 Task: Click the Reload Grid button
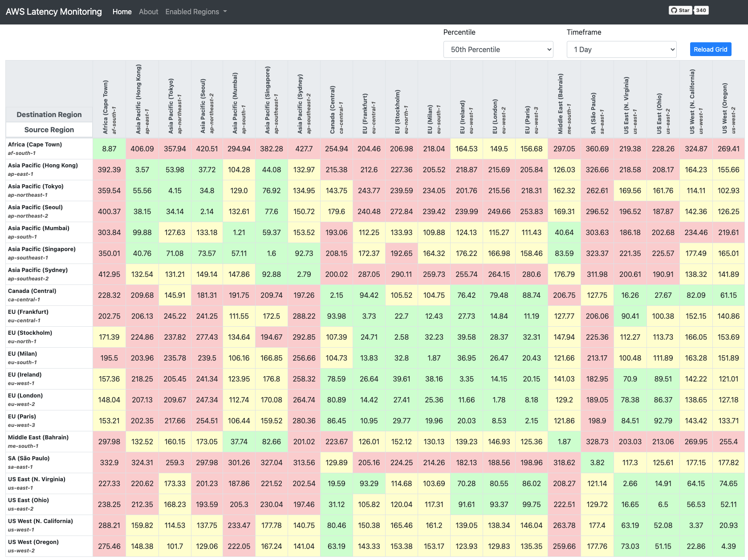711,49
